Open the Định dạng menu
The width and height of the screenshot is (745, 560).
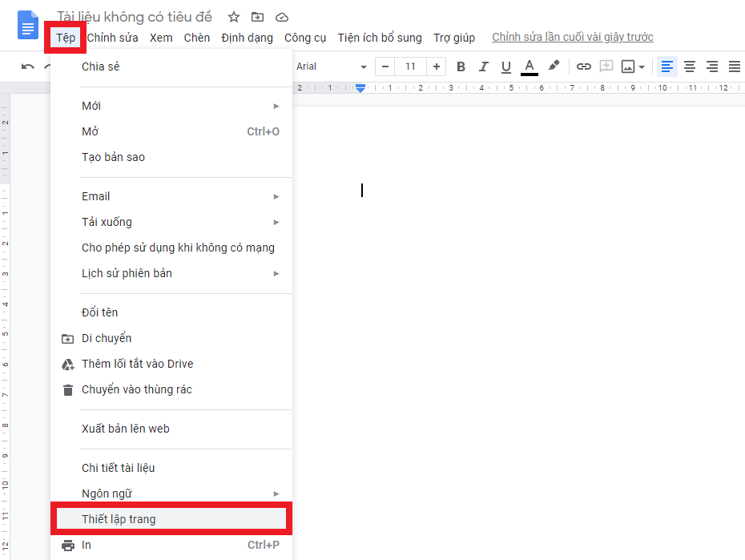pos(247,38)
